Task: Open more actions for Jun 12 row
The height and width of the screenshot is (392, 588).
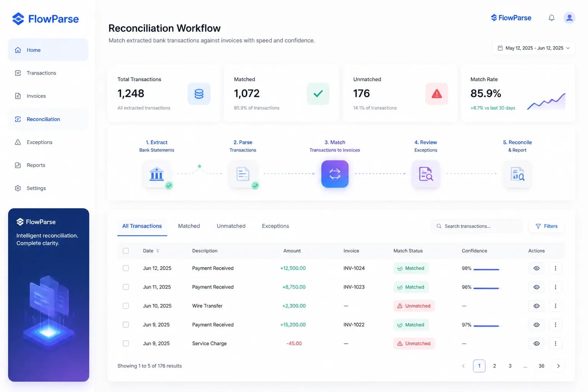Action: 555,268
